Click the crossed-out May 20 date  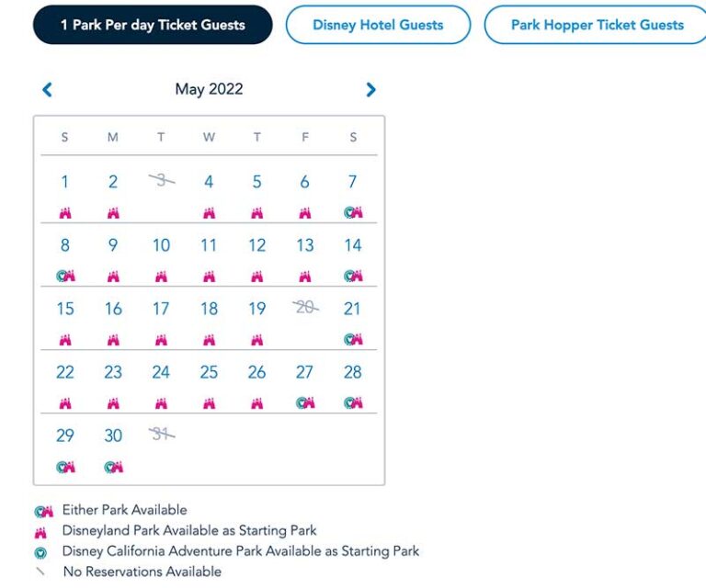304,309
